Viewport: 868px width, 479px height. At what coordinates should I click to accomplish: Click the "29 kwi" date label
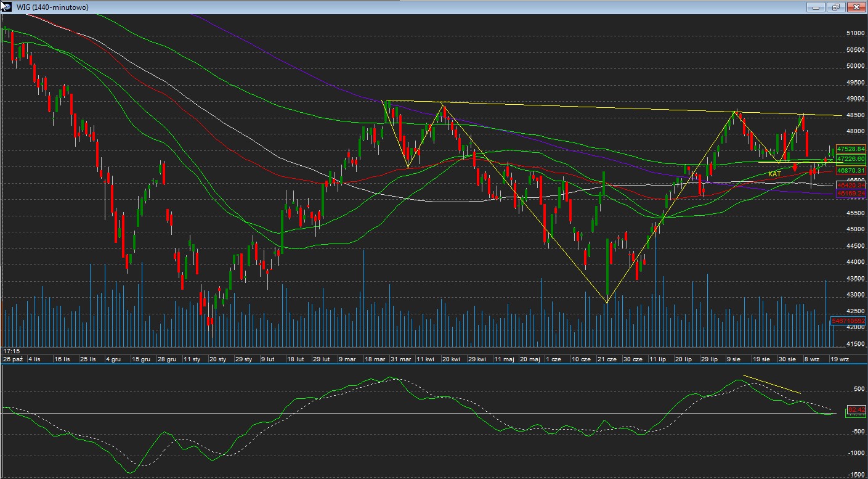[477, 358]
